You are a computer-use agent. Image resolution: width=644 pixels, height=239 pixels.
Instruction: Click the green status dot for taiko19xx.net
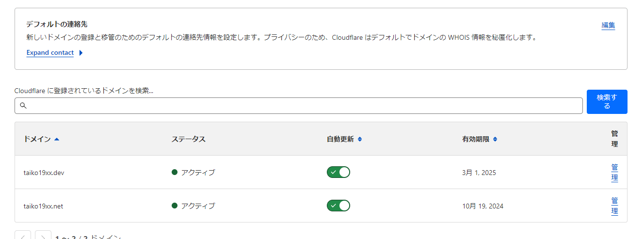coord(175,206)
